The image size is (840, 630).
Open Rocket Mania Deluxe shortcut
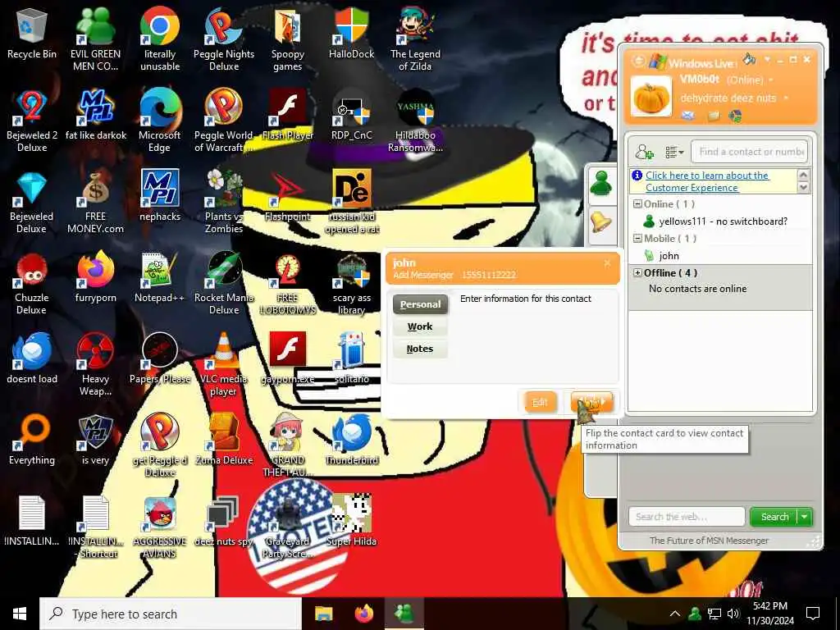pyautogui.click(x=224, y=283)
